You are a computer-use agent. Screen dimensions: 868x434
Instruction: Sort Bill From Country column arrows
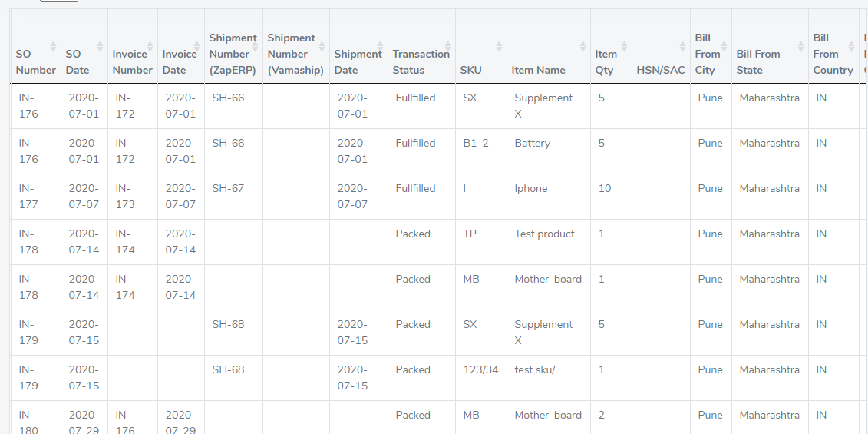[x=851, y=47]
